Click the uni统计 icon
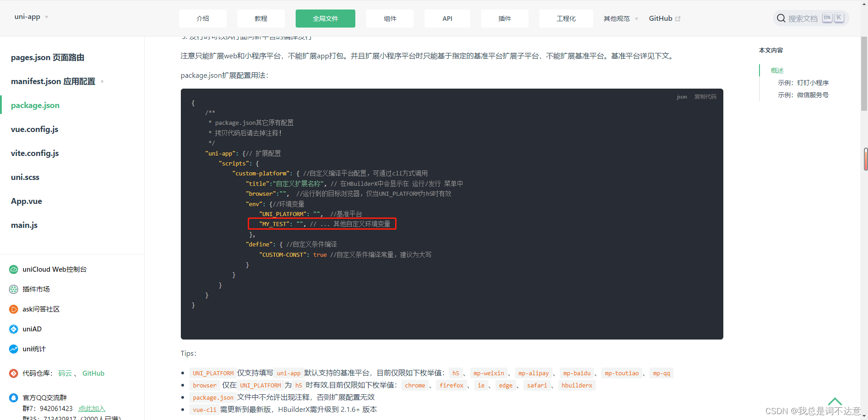The height and width of the screenshot is (420, 868). [14, 349]
